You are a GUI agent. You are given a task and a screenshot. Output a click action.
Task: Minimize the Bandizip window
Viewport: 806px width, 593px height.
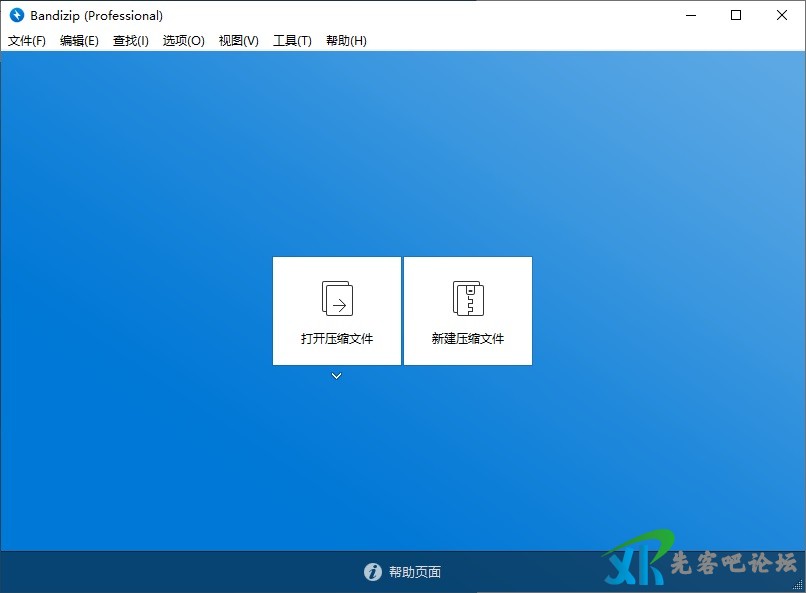(x=690, y=15)
